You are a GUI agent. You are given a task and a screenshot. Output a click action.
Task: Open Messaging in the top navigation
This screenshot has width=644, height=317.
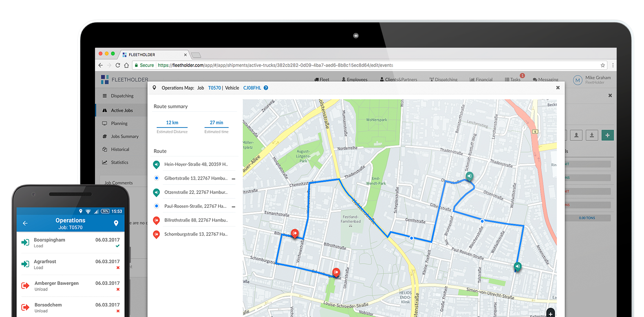tap(545, 80)
